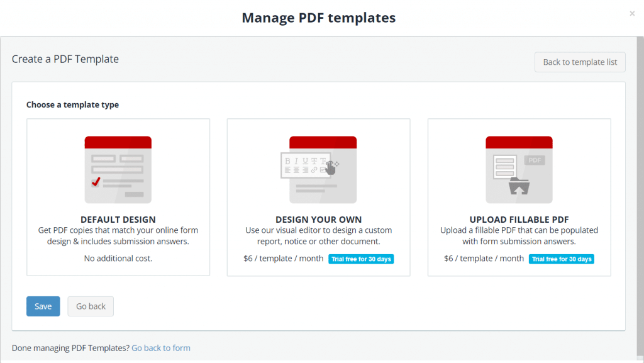This screenshot has width=644, height=363.
Task: Click the PDF label in upload illustration
Action: click(x=535, y=160)
